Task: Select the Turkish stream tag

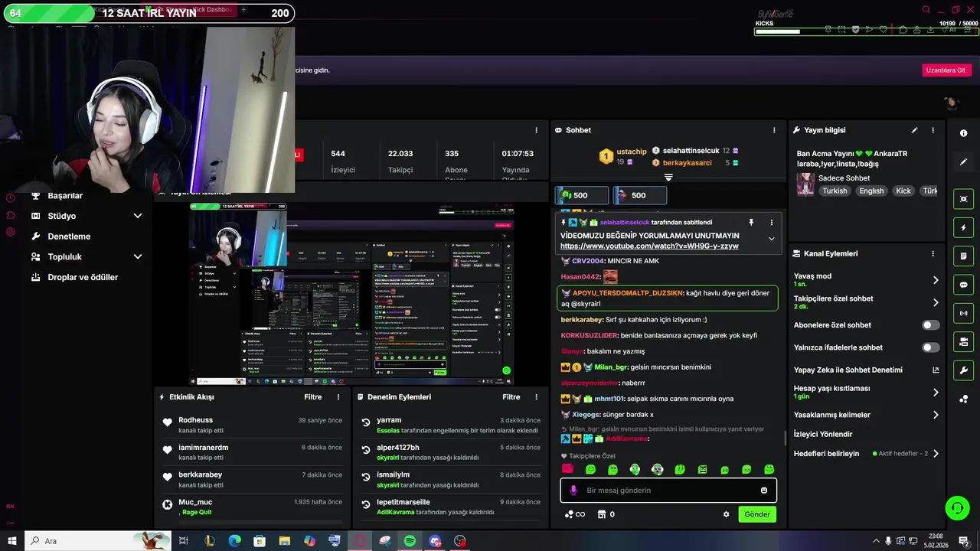Action: [x=835, y=191]
